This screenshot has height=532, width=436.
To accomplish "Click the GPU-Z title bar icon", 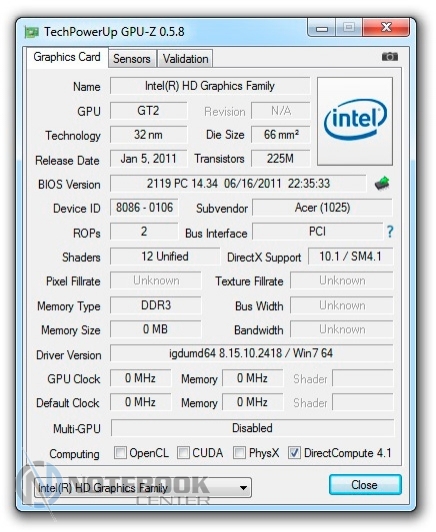I will click(32, 32).
